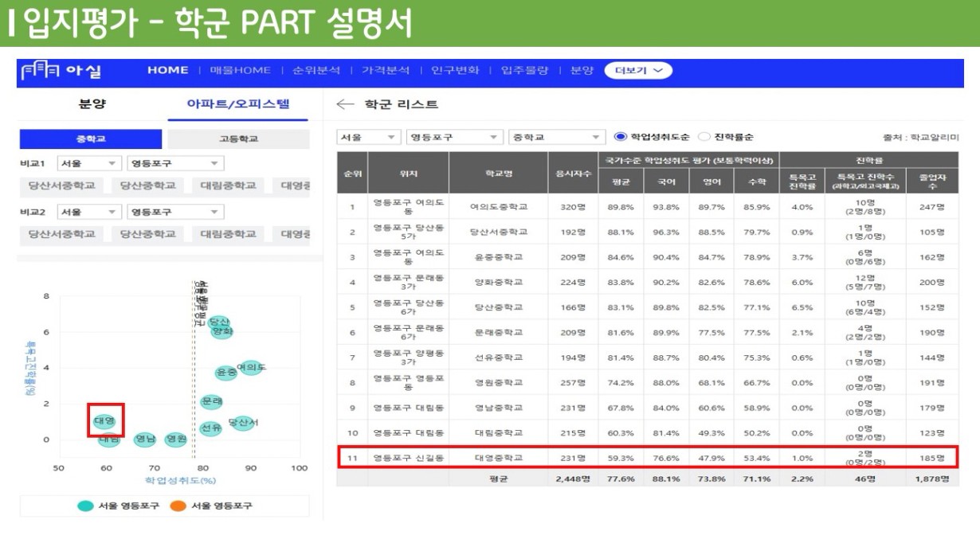Open the 비교1 서울 city dropdown
Viewport: 980px width, 551px height.
[88, 163]
